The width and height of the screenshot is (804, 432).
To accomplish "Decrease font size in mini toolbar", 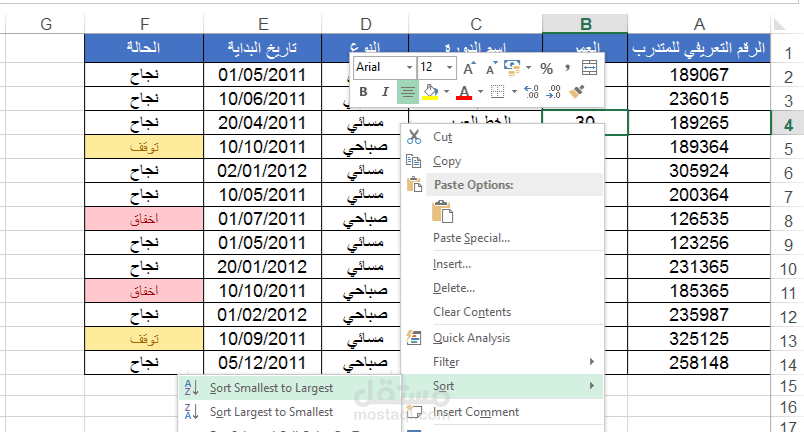I will click(x=491, y=68).
